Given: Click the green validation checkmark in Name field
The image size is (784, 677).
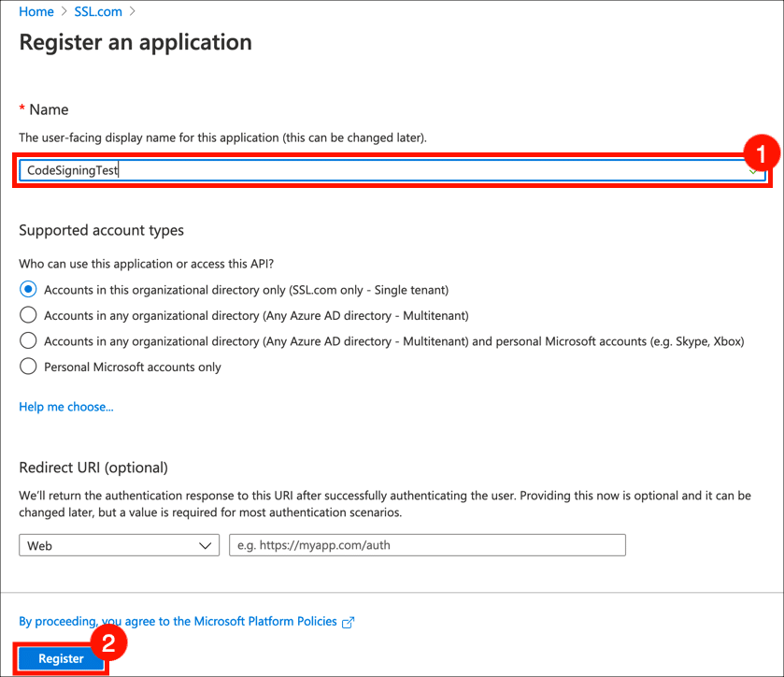Looking at the screenshot, I should pyautogui.click(x=752, y=171).
